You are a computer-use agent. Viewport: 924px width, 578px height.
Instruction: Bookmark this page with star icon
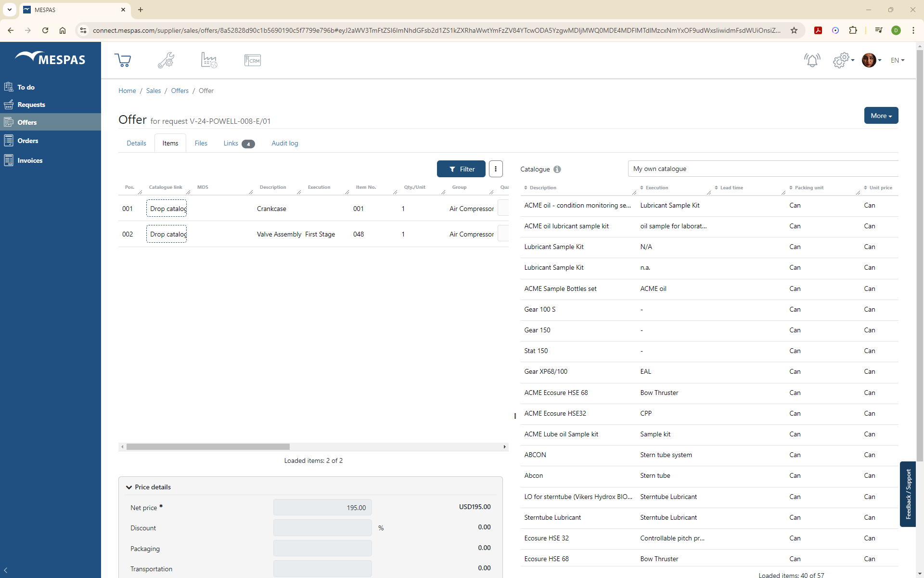[x=794, y=30]
